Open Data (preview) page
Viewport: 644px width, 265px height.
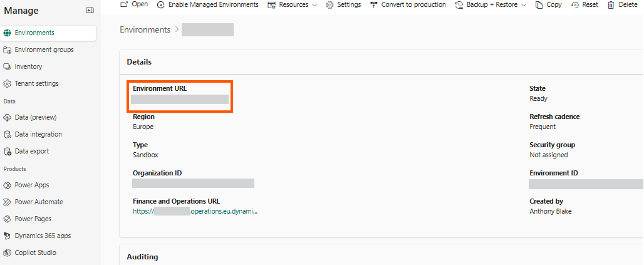coord(36,118)
